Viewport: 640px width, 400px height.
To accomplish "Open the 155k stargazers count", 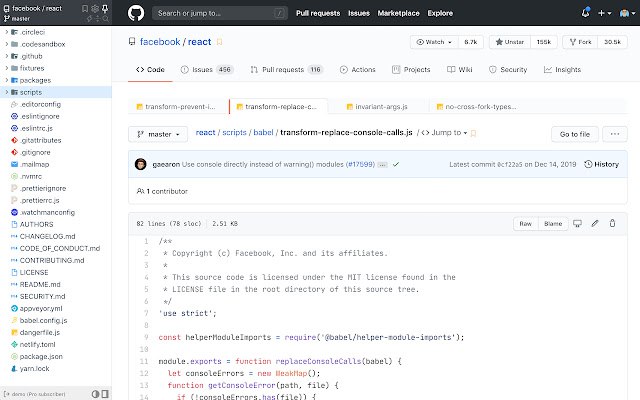I will click(x=544, y=42).
